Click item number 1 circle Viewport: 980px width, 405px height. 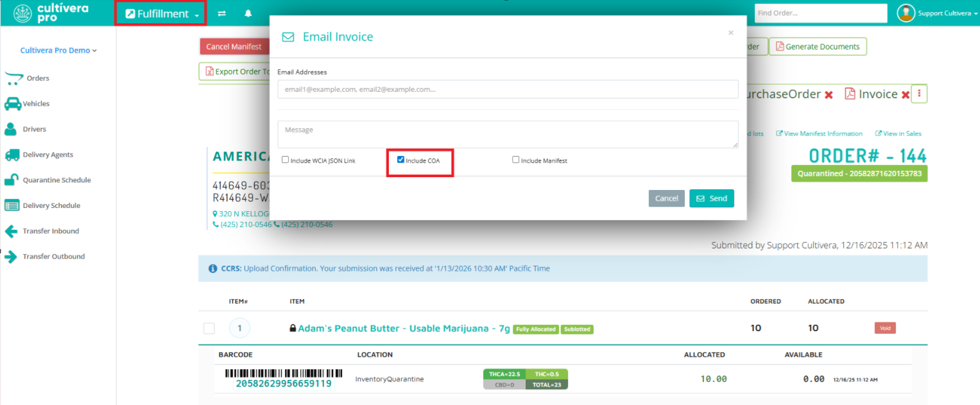[240, 329]
